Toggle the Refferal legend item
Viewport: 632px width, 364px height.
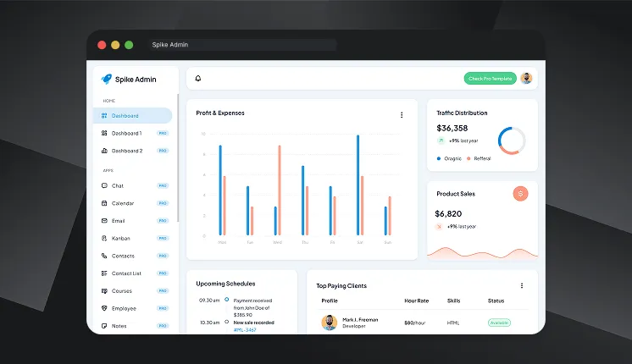478,158
